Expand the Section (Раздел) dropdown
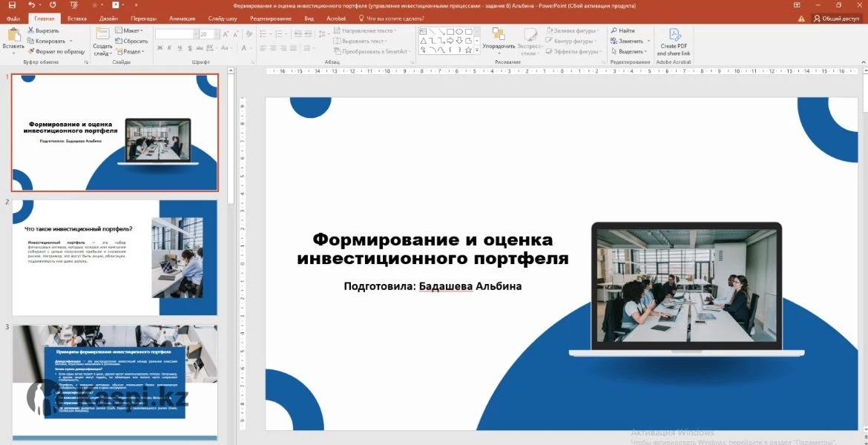The width and height of the screenshot is (868, 445). (131, 51)
